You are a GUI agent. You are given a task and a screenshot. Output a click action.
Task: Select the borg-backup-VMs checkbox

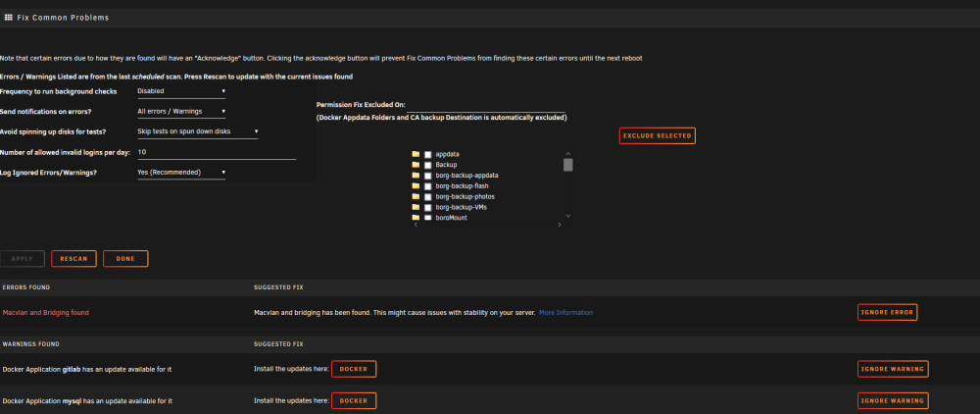pos(428,208)
